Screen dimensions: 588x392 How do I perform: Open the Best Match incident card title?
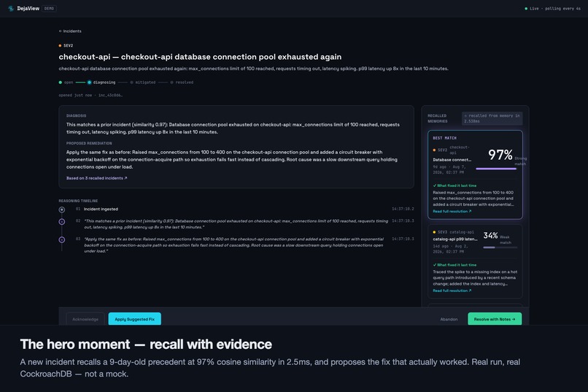452,160
